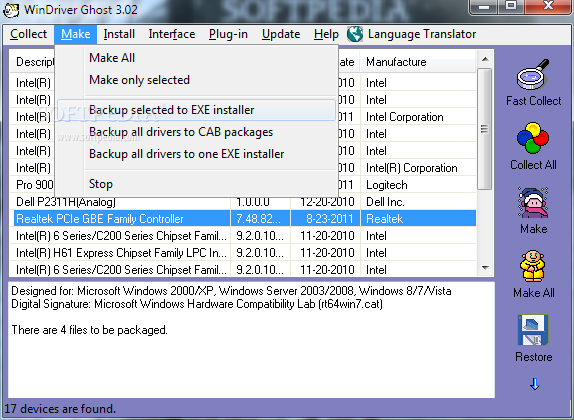The image size is (574, 420).
Task: Click the Fast Collect magnifier icon
Action: 533,74
